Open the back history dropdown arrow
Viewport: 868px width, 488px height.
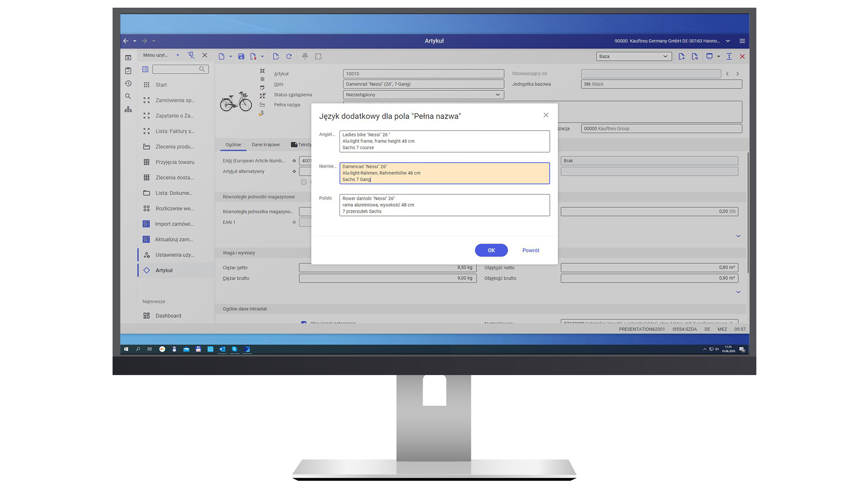tap(135, 41)
